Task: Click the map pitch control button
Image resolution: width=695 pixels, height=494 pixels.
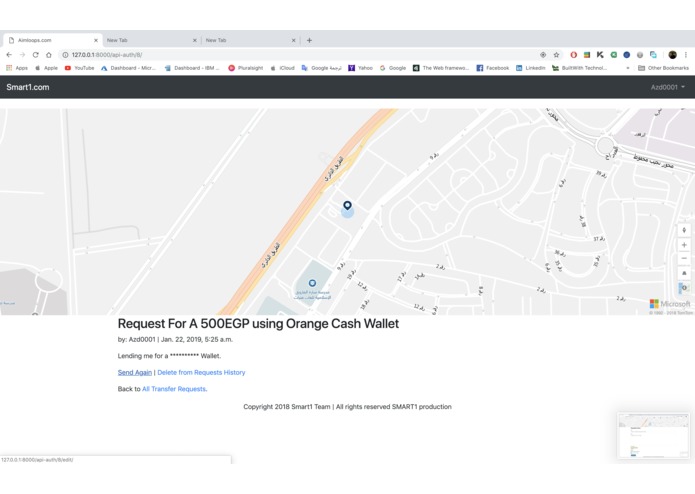Action: (x=684, y=273)
